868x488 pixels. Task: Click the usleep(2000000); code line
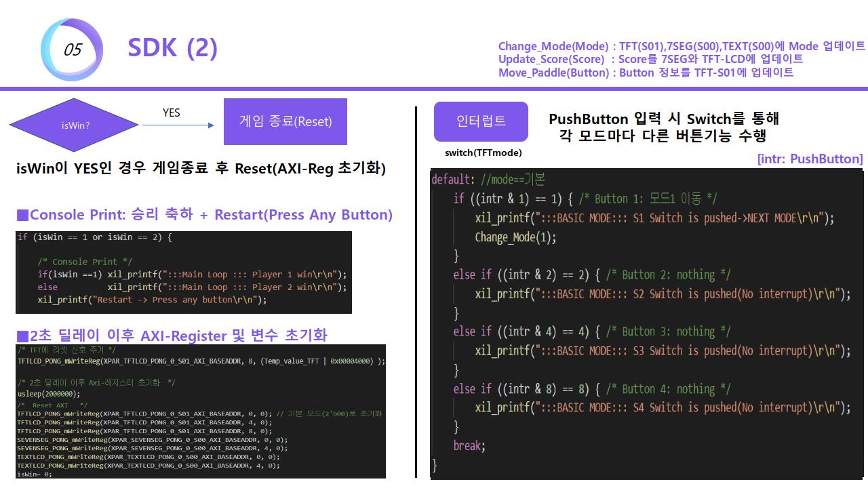click(49, 394)
